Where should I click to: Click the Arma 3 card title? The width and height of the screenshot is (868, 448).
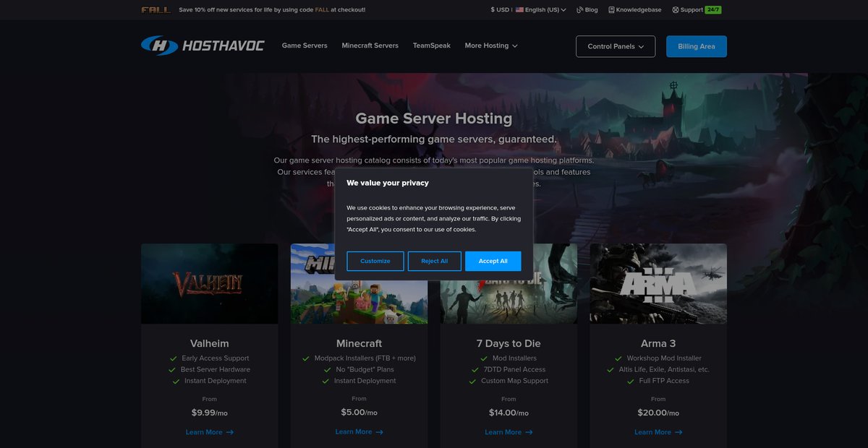point(658,343)
